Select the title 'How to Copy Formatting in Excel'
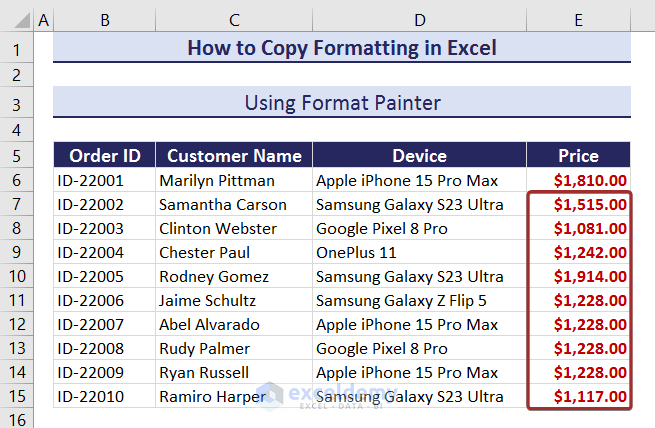This screenshot has width=655, height=428. 342,48
